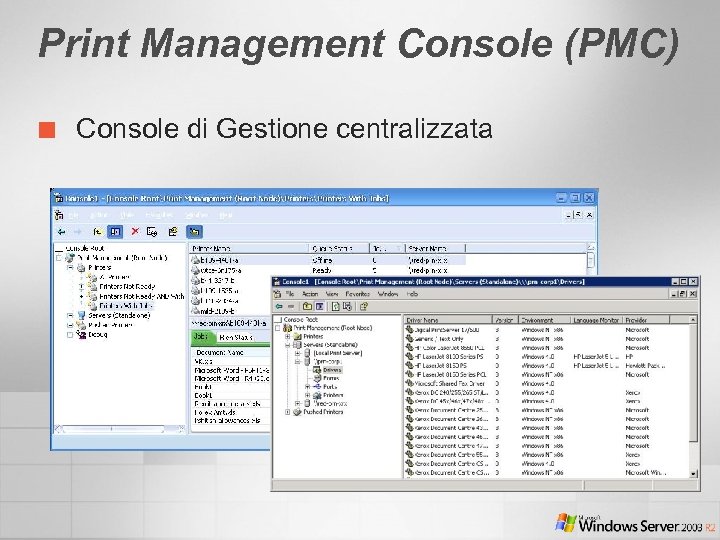Click Help icon in front Console1 toolbar
The width and height of the screenshot is (720, 540).
coord(364,306)
